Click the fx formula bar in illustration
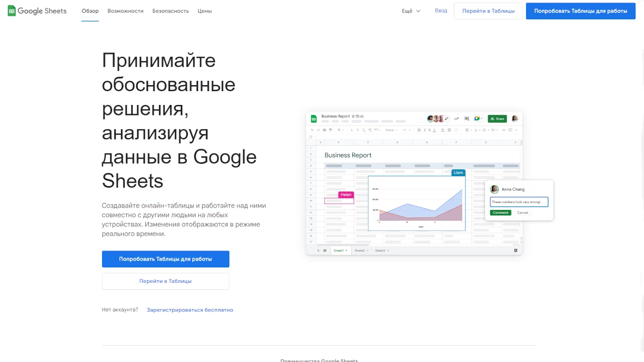This screenshot has height=362, width=644. tap(414, 137)
